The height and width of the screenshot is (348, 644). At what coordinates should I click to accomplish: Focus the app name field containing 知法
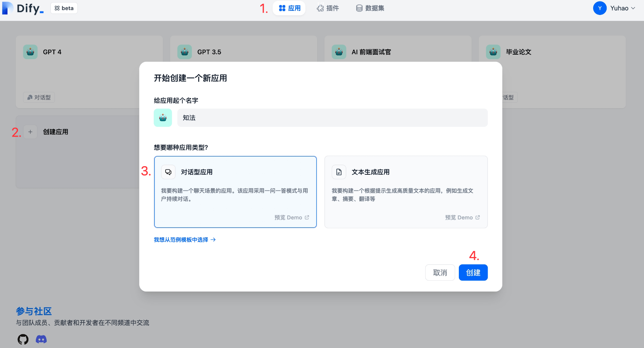click(x=332, y=118)
